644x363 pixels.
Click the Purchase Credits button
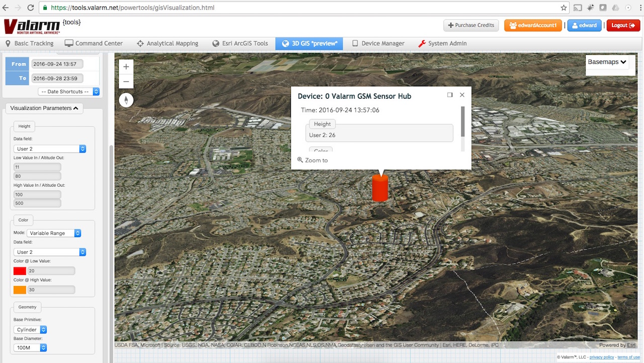[x=471, y=25]
